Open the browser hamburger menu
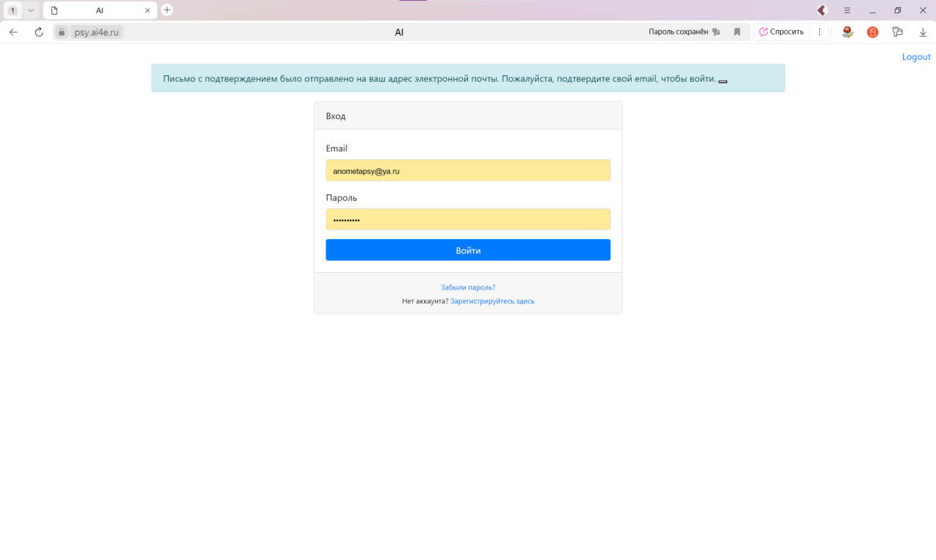This screenshot has height=560, width=936. [847, 10]
